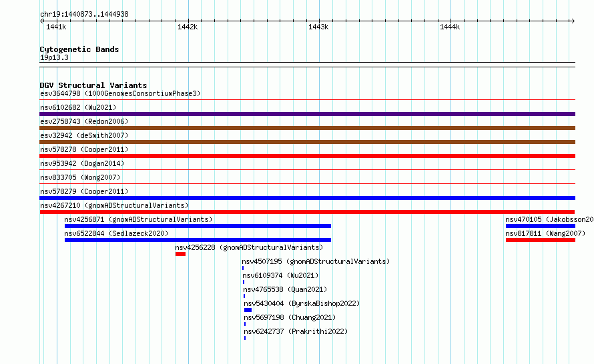Select the nsv6102682 (Wu2021) purple variant bar
594x364 pixels.
[x=307, y=114]
